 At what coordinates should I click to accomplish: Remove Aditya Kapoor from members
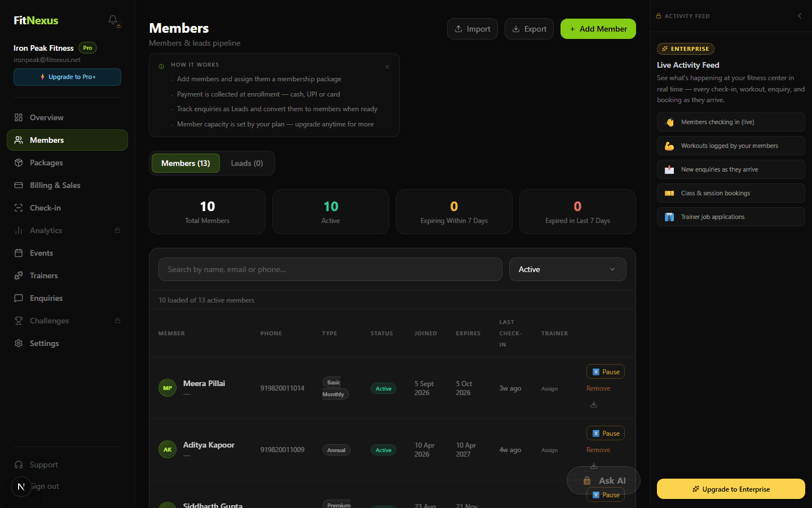tap(598, 450)
